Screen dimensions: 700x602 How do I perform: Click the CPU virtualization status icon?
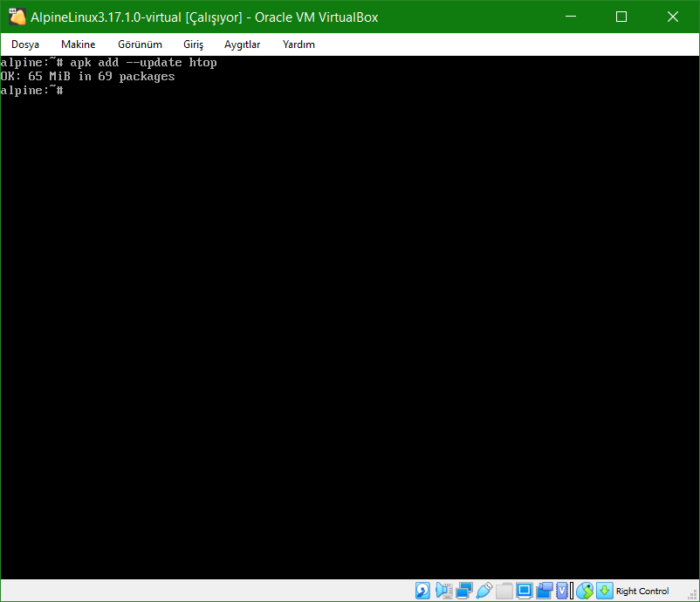click(x=562, y=591)
